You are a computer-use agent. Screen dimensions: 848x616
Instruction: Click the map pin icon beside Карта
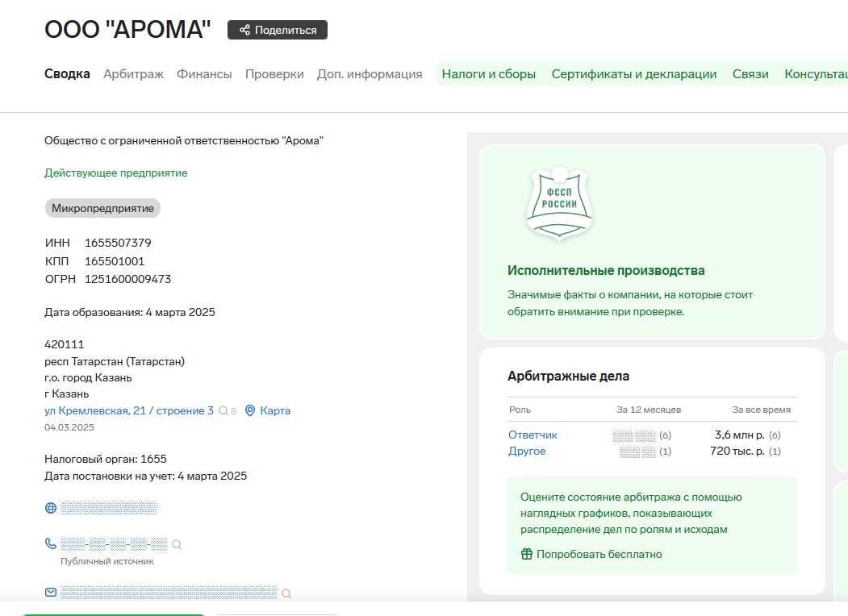pyautogui.click(x=250, y=411)
